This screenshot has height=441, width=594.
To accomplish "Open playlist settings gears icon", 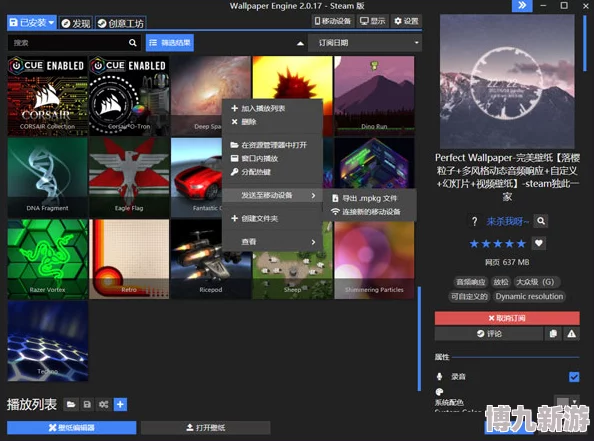I will [103, 405].
